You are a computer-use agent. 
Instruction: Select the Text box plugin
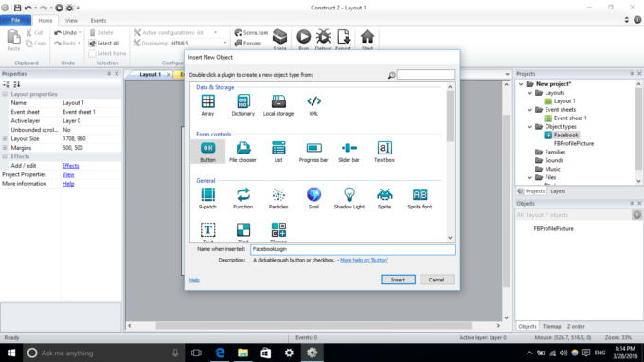click(x=385, y=152)
